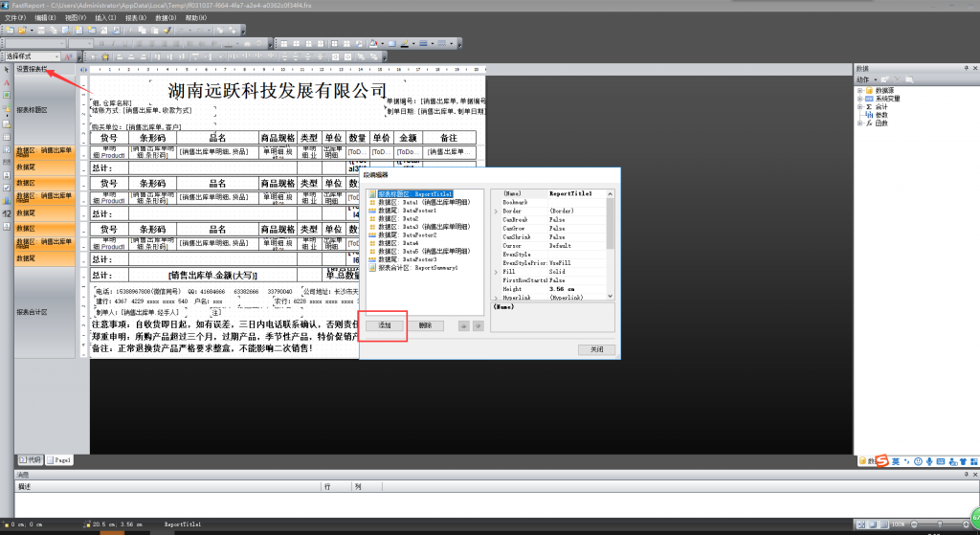Image resolution: width=980 pixels, height=535 pixels.
Task: Click the Cursor property Default value
Action: pyautogui.click(x=577, y=246)
